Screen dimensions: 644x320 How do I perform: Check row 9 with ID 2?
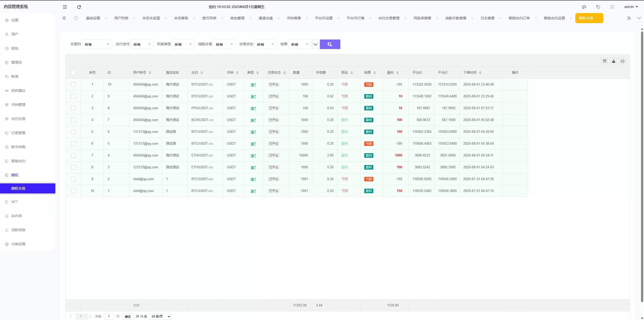coord(73,179)
